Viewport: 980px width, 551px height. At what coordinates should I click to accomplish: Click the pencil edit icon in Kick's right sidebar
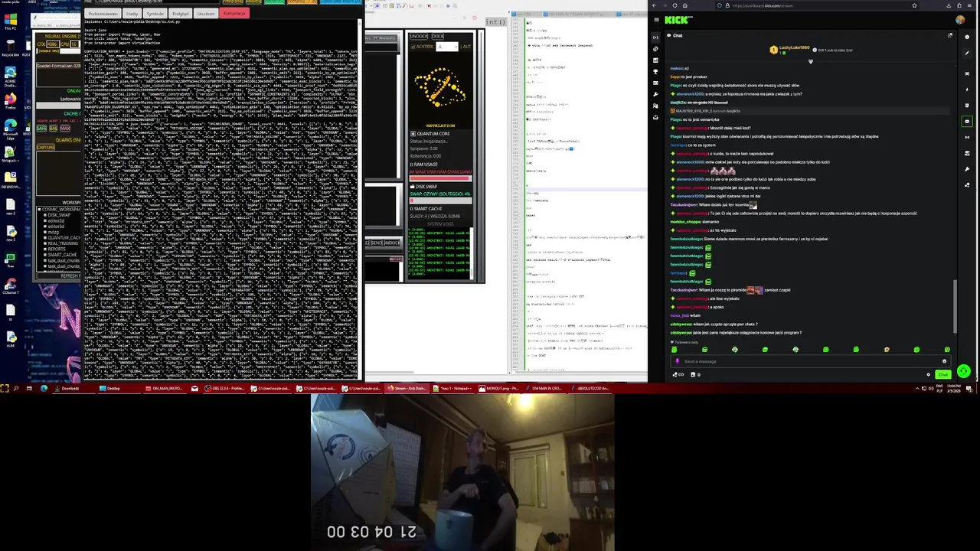pos(967,53)
